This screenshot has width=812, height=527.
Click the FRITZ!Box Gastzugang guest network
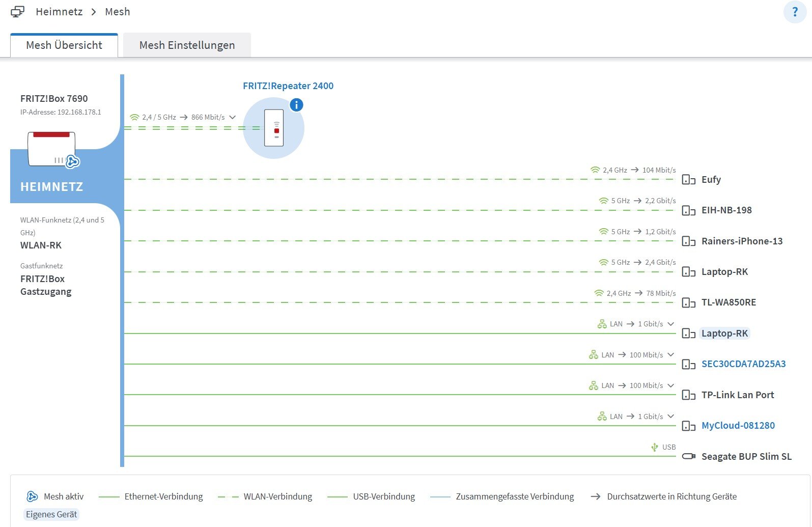click(46, 285)
